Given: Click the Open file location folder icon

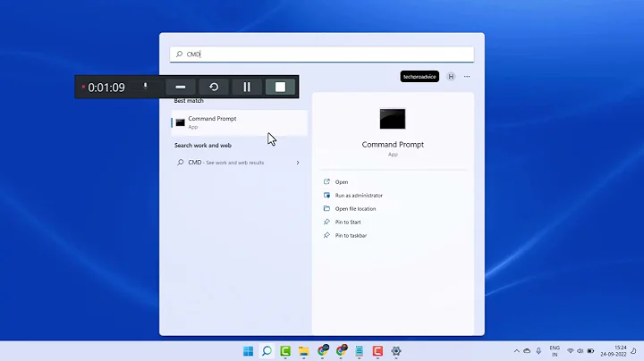Looking at the screenshot, I should point(326,208).
